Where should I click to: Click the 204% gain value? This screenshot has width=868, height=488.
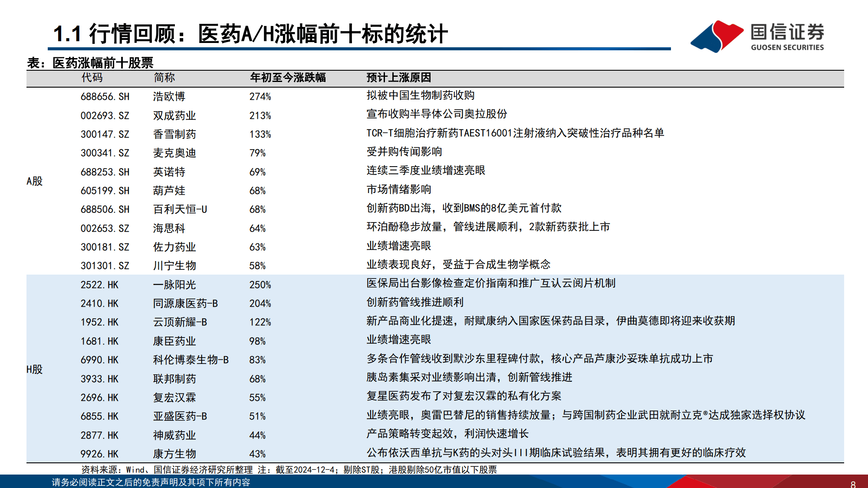[260, 303]
